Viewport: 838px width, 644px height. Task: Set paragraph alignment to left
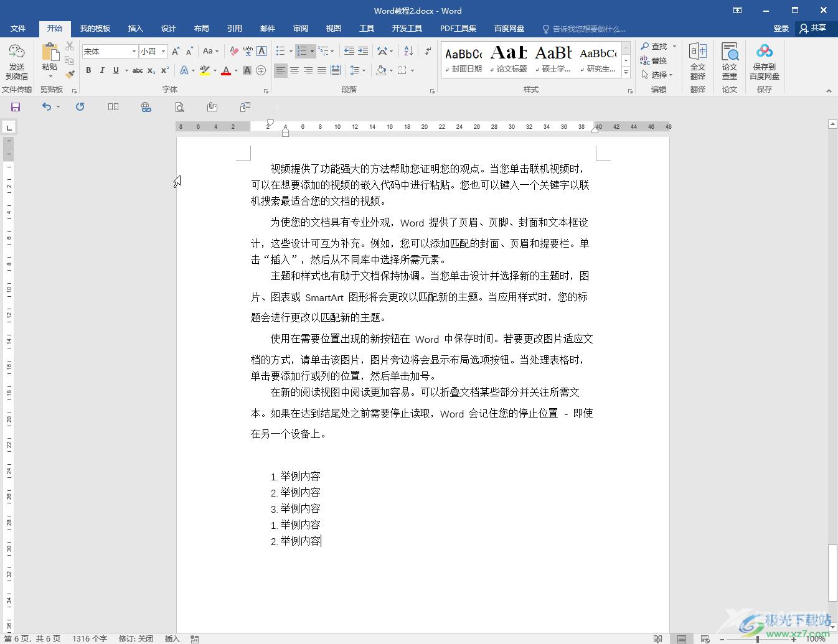coord(281,70)
